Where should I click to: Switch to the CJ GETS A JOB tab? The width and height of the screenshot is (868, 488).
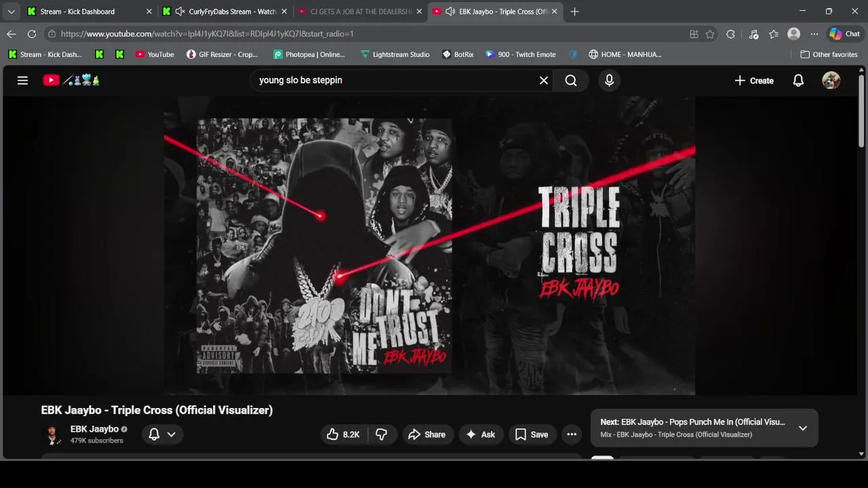[360, 12]
